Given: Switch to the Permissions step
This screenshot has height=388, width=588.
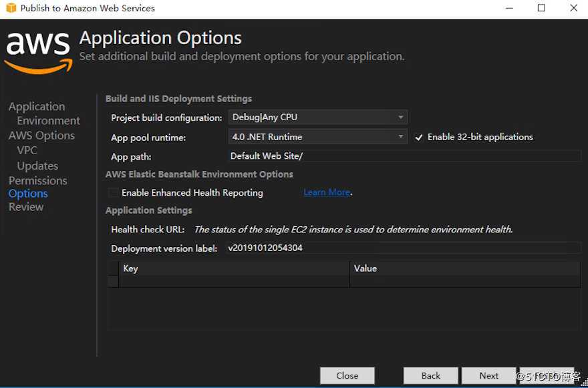Looking at the screenshot, I should 37,180.
